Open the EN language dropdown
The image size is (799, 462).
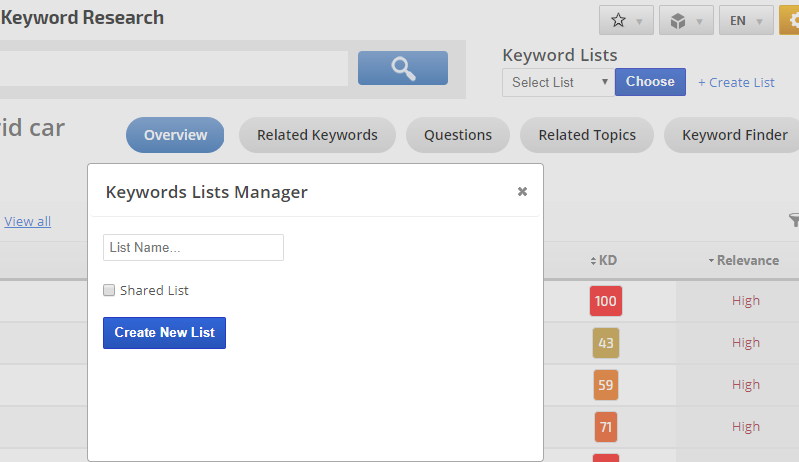745,20
